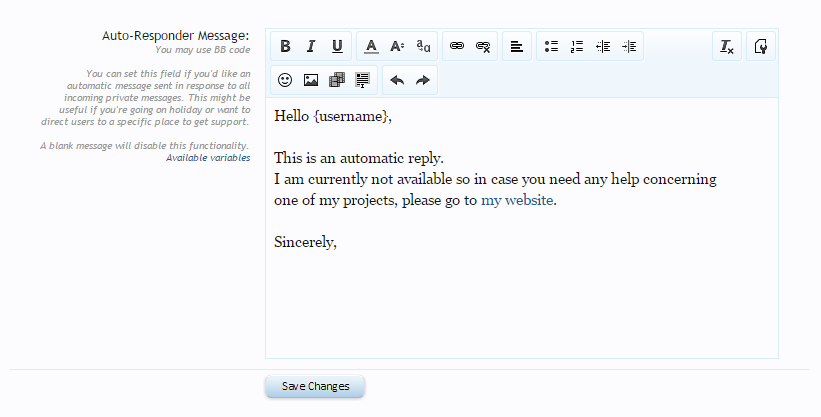This screenshot has width=821, height=417.
Task: Click the remove formatting icon
Action: pos(727,46)
